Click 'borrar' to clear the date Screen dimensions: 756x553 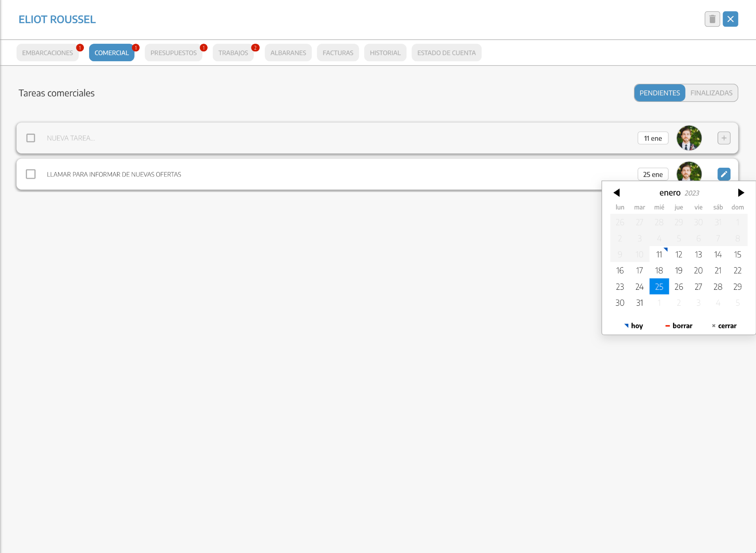679,326
